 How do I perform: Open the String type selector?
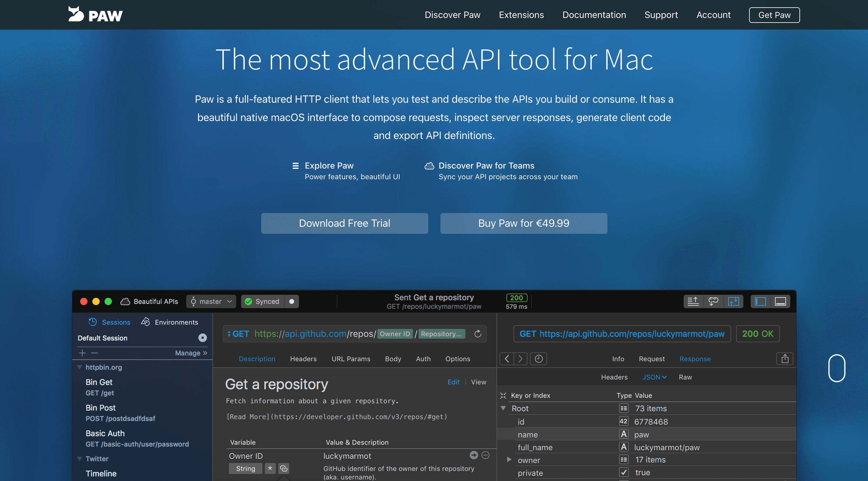tap(246, 469)
